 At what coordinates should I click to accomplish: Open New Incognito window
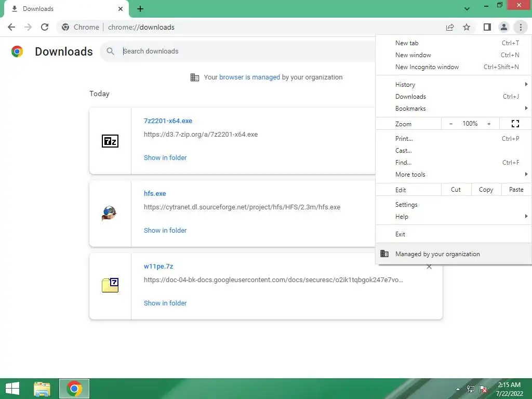pyautogui.click(x=454, y=67)
